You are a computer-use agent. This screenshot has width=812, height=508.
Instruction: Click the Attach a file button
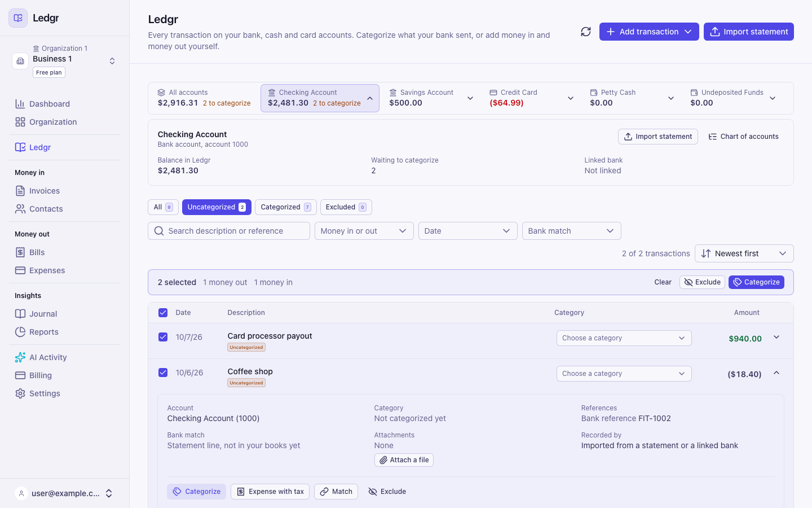click(404, 460)
